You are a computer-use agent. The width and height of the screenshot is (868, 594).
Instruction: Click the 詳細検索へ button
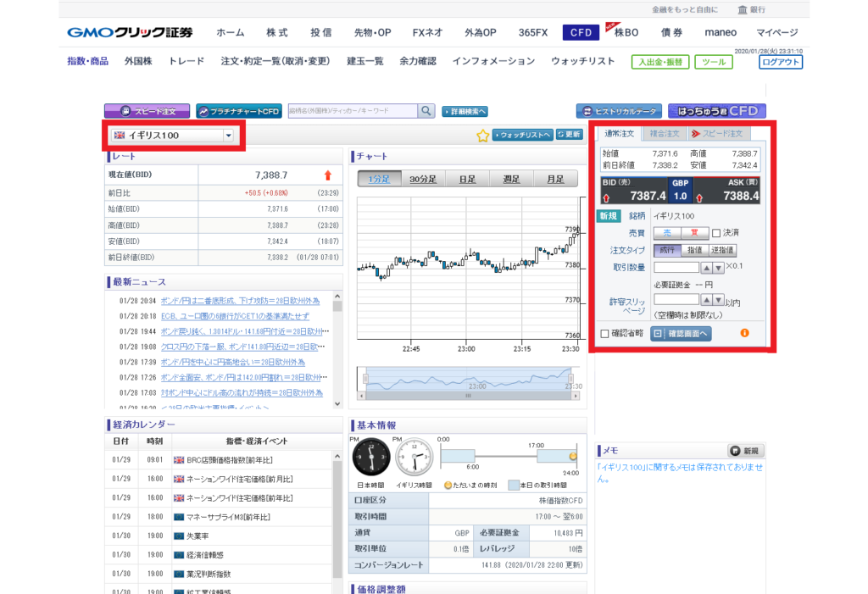tap(465, 112)
